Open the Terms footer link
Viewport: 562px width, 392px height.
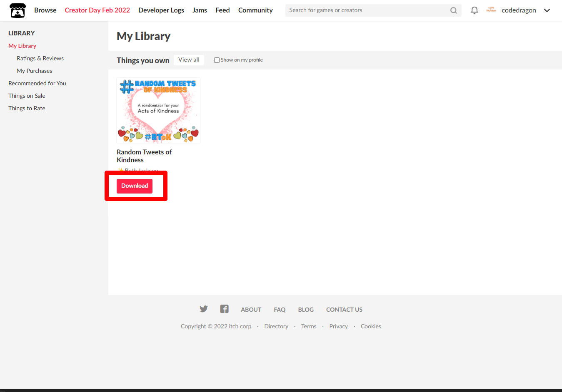[309, 326]
